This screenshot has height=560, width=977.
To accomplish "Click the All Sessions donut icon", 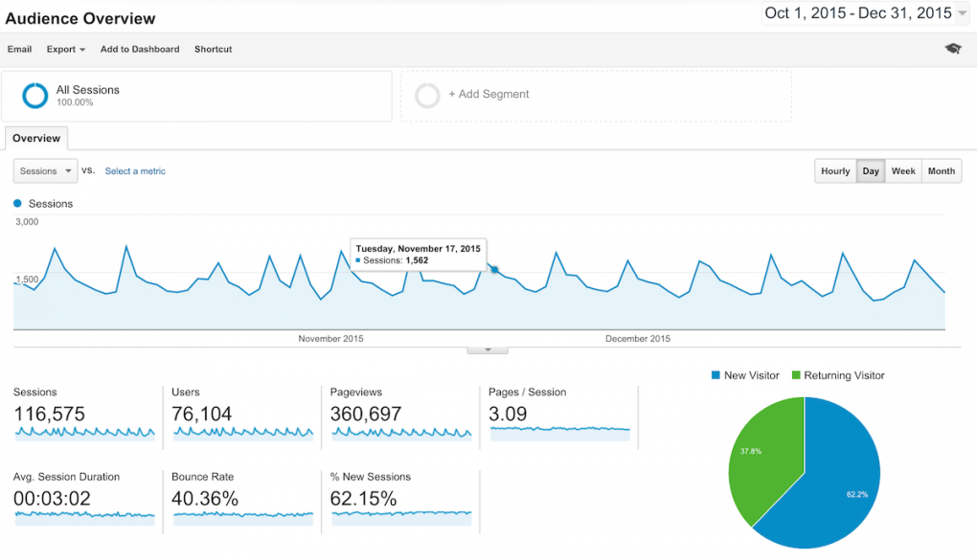I will [35, 96].
